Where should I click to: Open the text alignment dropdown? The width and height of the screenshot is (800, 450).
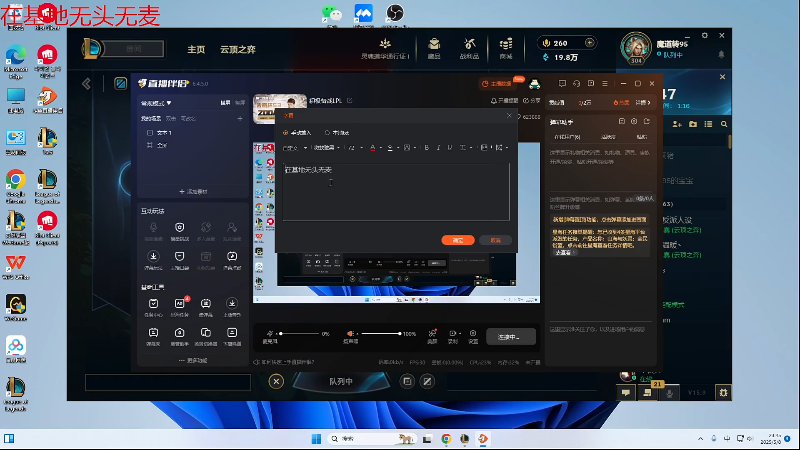click(465, 148)
